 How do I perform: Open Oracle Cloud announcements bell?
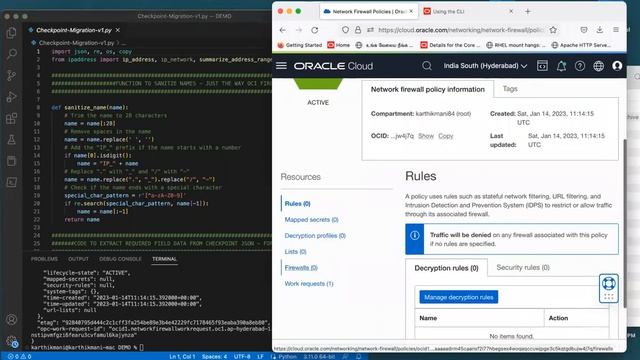point(561,66)
